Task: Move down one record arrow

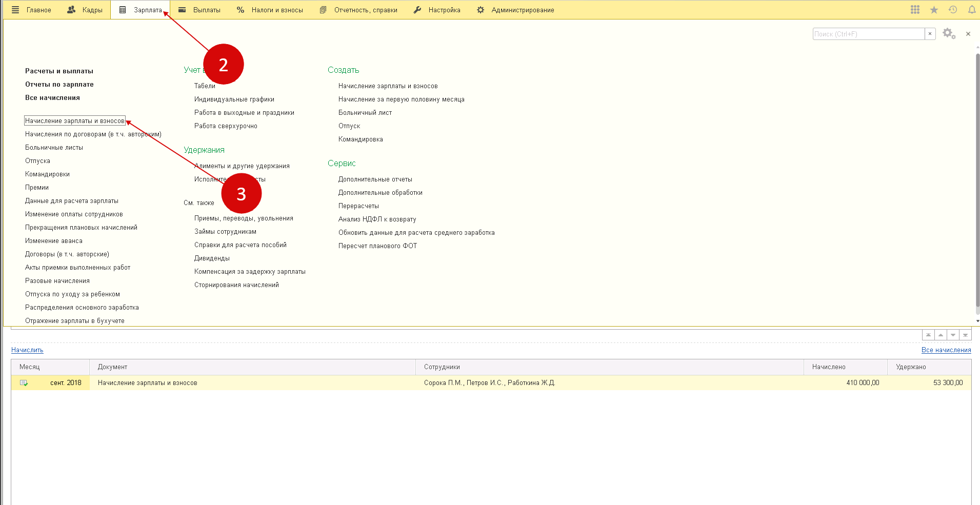Action: pos(953,335)
